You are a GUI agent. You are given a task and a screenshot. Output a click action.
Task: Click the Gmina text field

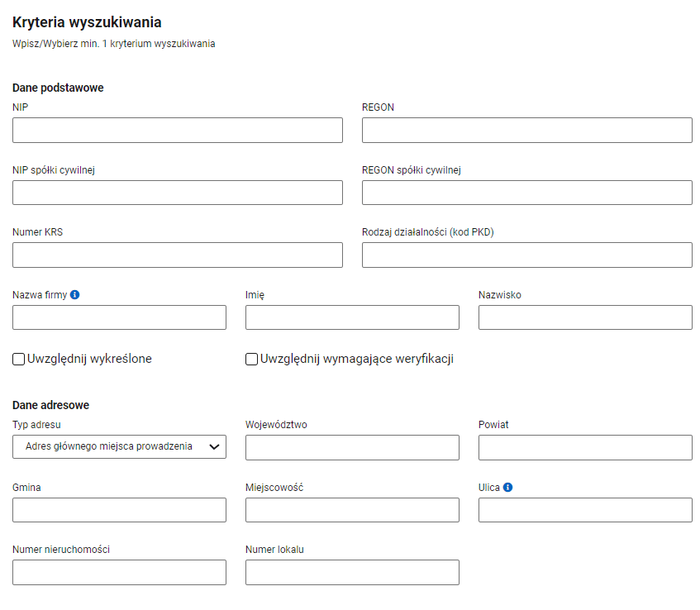(x=119, y=510)
